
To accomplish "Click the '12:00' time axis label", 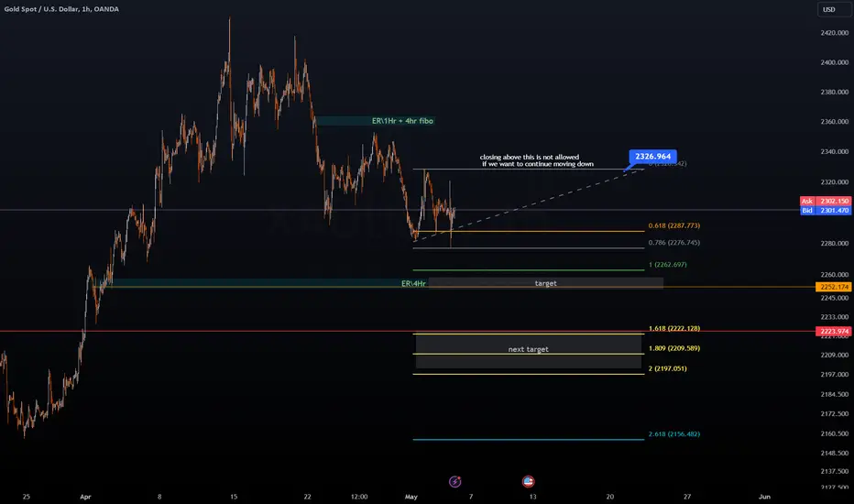I will coord(359,497).
